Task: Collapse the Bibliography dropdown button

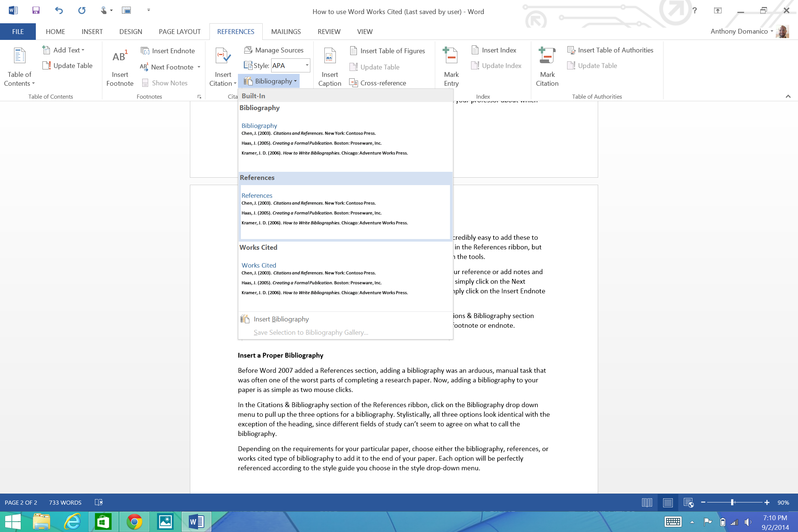Action: pos(270,81)
